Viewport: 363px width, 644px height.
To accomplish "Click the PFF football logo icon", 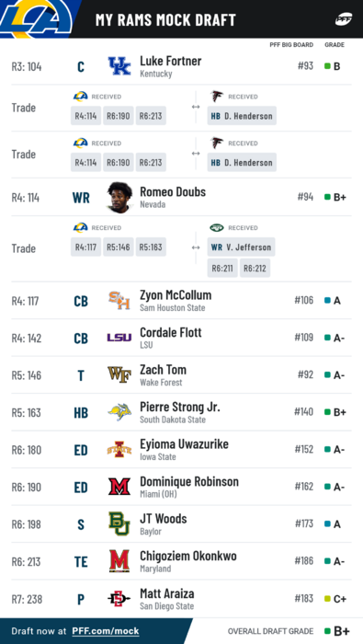I will 344,19.
